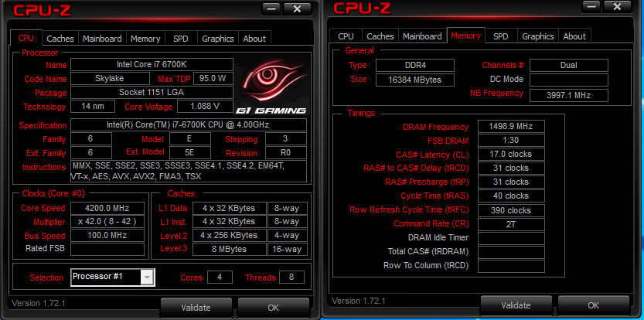This screenshot has height=320, width=644.
Task: Click the memory Size value 16384 MBytes
Action: pos(415,80)
